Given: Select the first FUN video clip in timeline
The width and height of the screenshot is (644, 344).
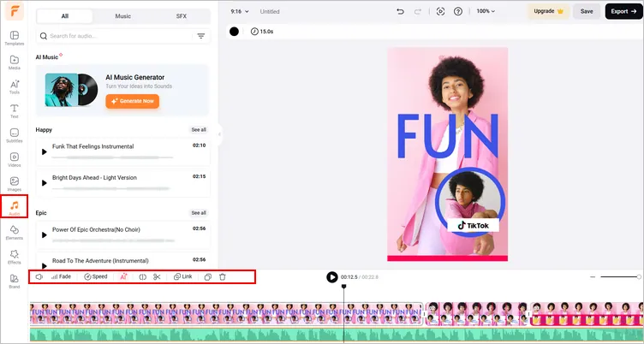Looking at the screenshot, I should [x=226, y=314].
